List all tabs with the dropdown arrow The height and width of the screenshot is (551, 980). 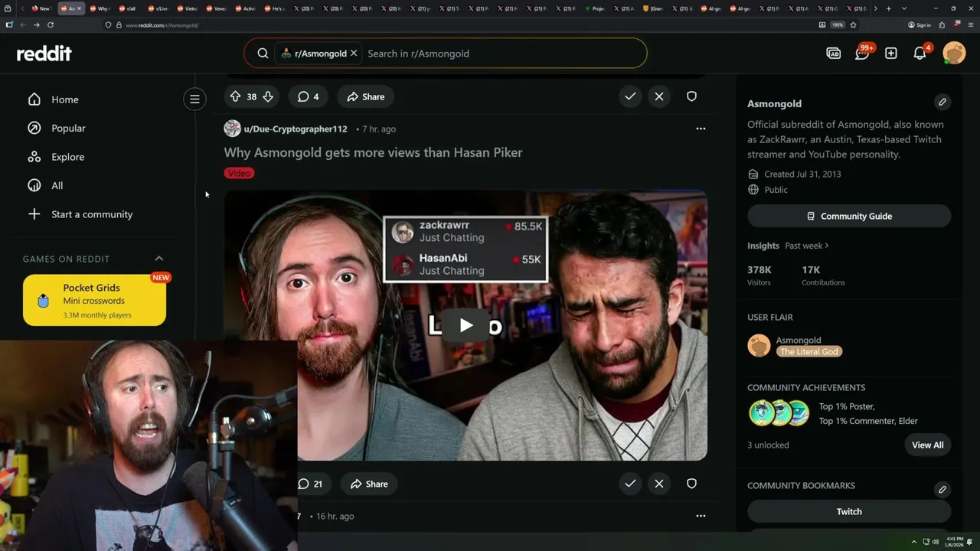(x=904, y=8)
